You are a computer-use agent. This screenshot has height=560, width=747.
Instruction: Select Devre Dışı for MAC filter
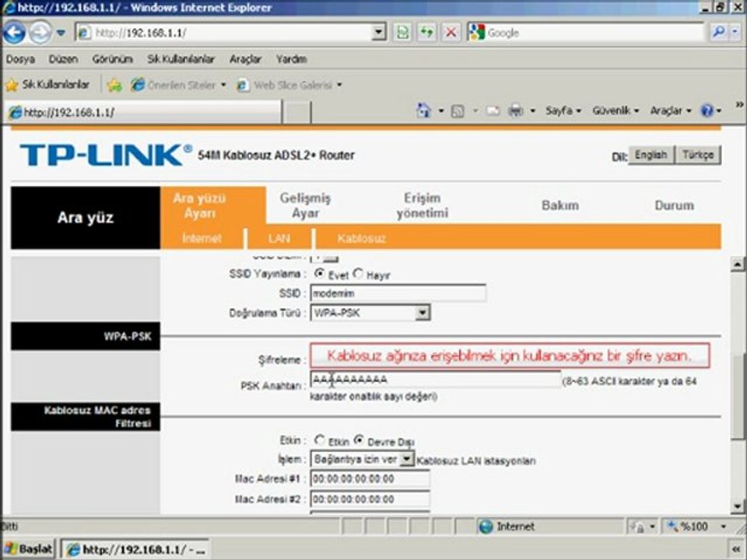(x=359, y=440)
